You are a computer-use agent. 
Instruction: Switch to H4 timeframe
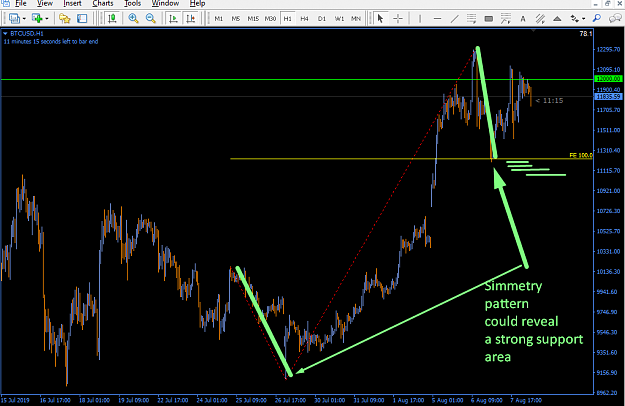pyautogui.click(x=305, y=19)
